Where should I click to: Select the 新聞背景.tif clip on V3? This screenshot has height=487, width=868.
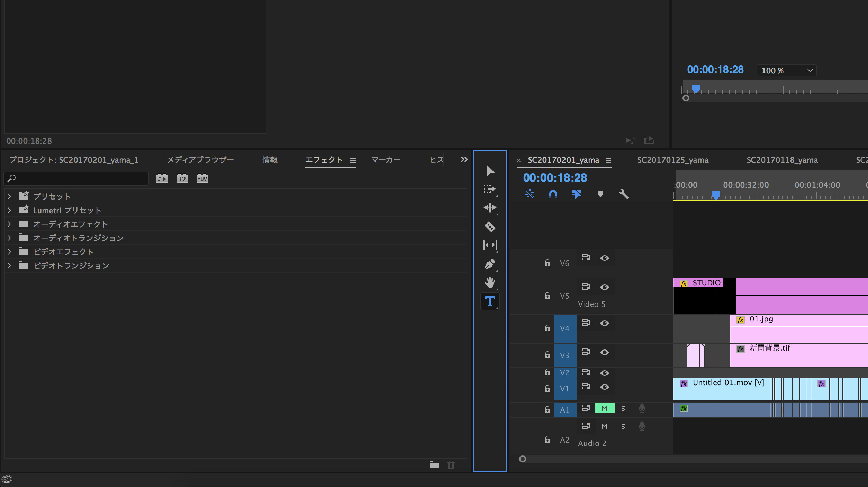(x=799, y=355)
